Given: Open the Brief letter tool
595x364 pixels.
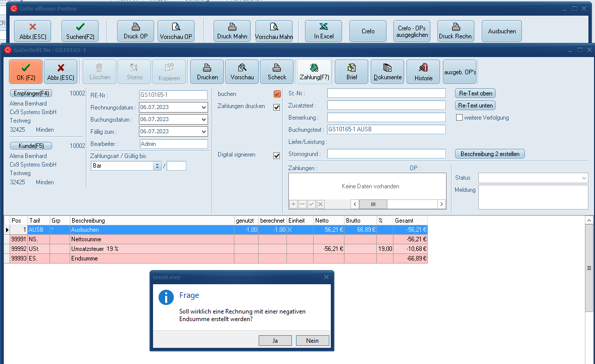Looking at the screenshot, I should tap(352, 72).
